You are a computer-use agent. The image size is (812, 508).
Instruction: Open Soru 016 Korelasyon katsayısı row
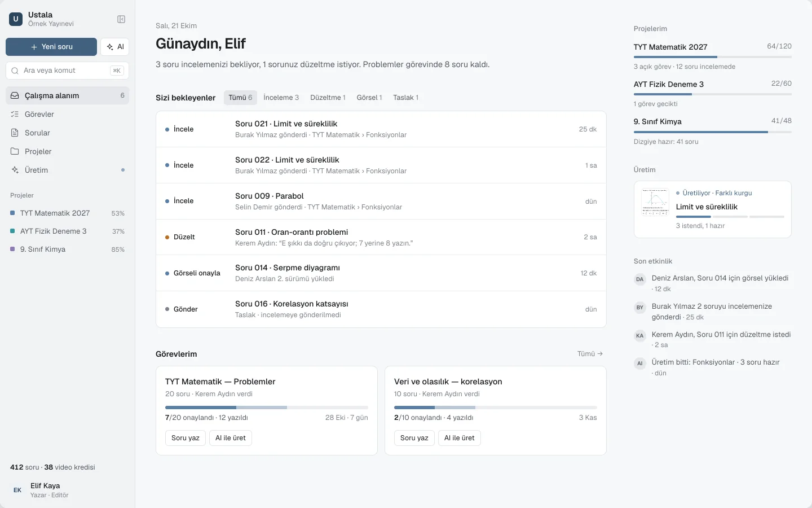coord(381,309)
